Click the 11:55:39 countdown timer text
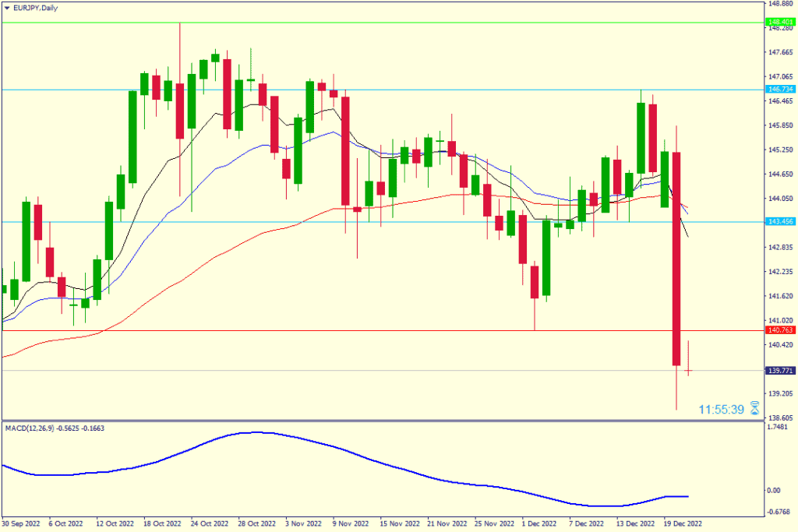The height and width of the screenshot is (532, 798). (x=722, y=409)
